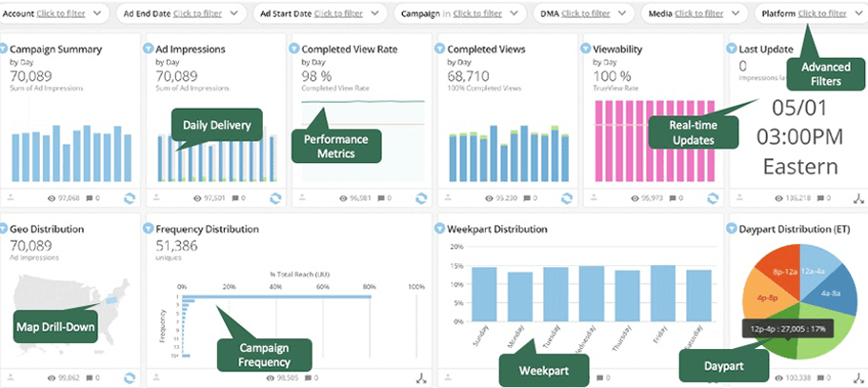
Task: Open the Campaign filter dropdown
Action: coord(515,13)
